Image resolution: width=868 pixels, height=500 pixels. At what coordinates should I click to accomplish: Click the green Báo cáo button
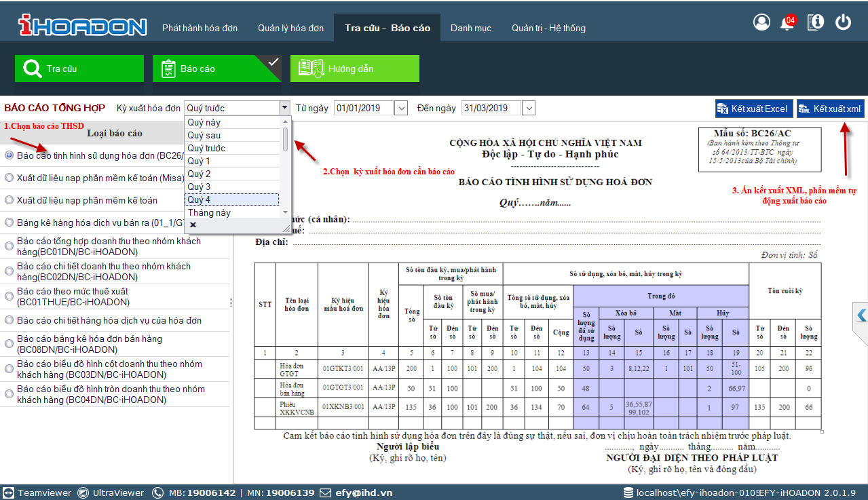(x=216, y=69)
